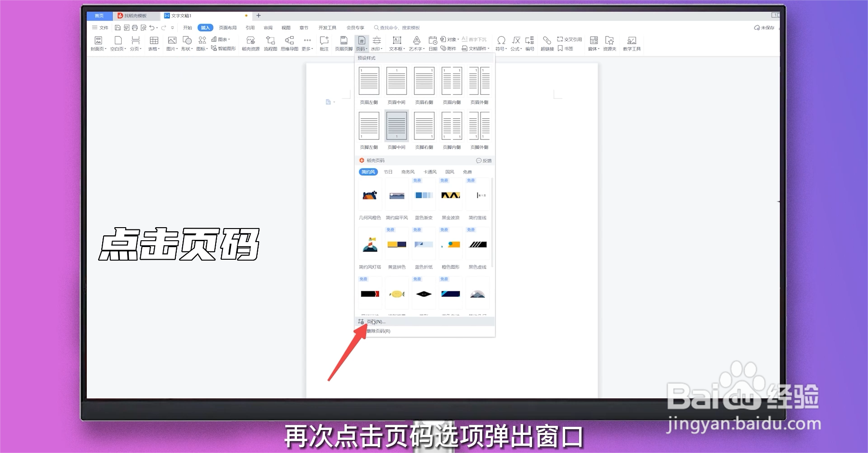868x453 pixels.
Task: Select 节日 category in 稻壳页码
Action: click(x=388, y=172)
